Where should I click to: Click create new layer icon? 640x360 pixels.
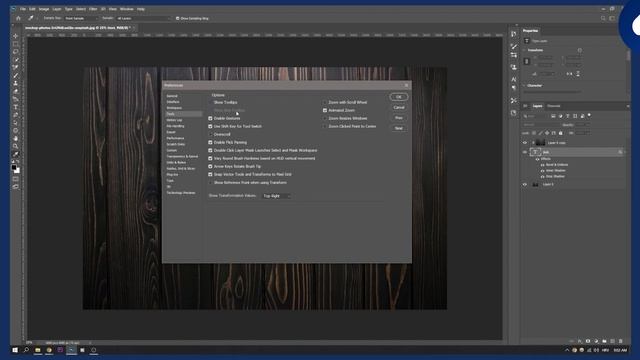612,341
